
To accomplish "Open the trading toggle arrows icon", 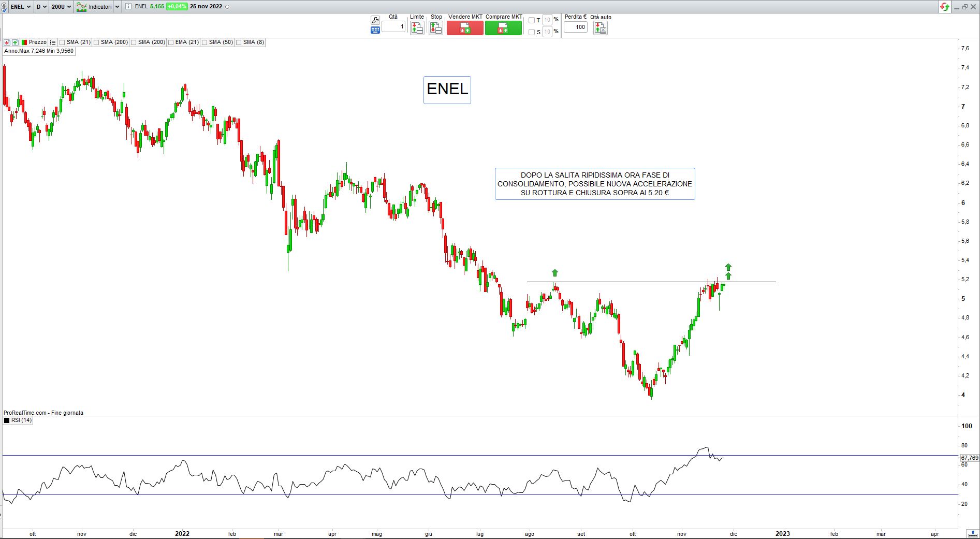I will [945, 7].
